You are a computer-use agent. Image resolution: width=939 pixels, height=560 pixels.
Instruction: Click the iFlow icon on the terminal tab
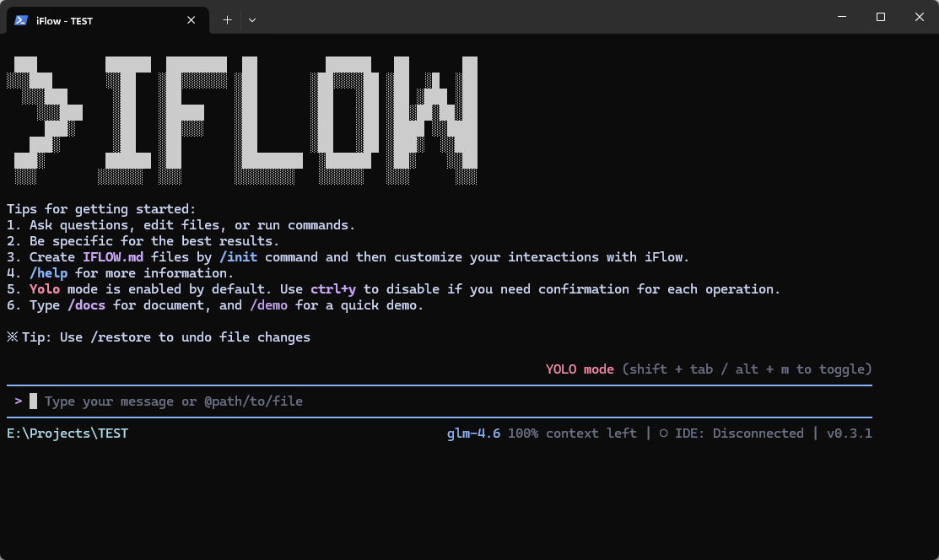[20, 19]
